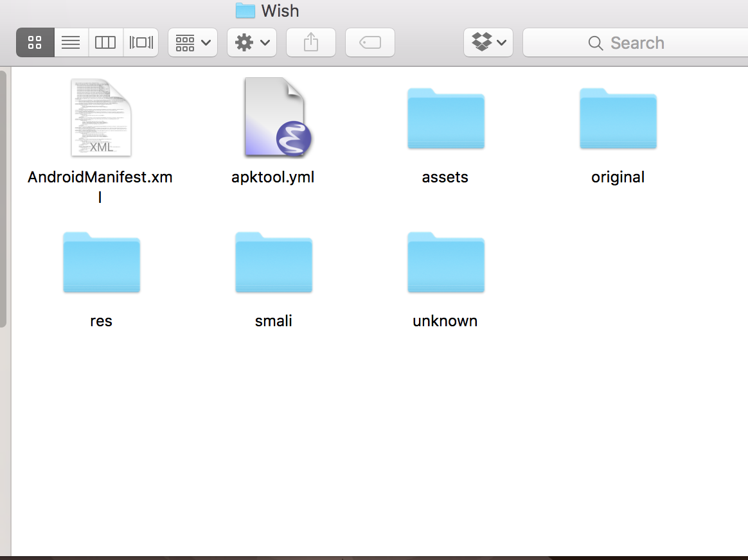Select the assets folder icon

pos(446,119)
